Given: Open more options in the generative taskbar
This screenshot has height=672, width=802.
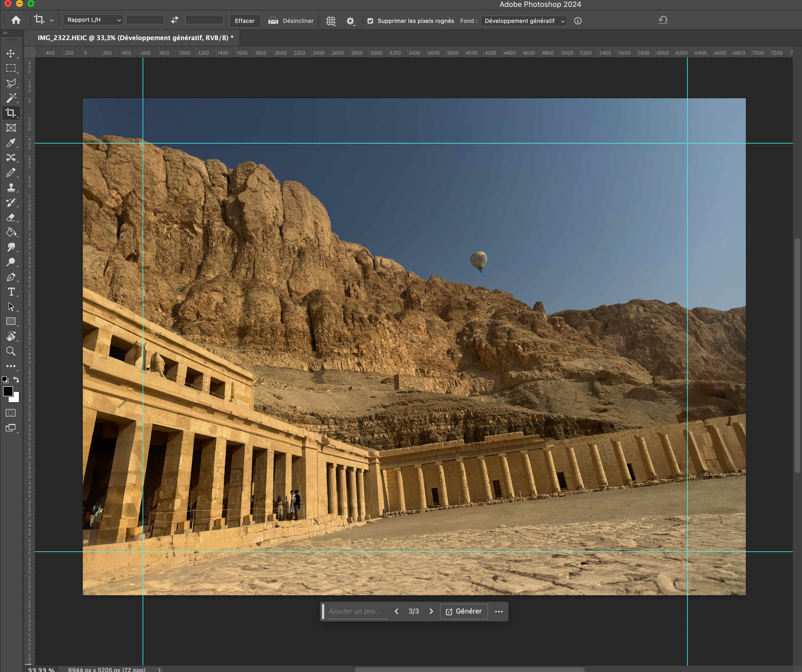Looking at the screenshot, I should tap(499, 611).
